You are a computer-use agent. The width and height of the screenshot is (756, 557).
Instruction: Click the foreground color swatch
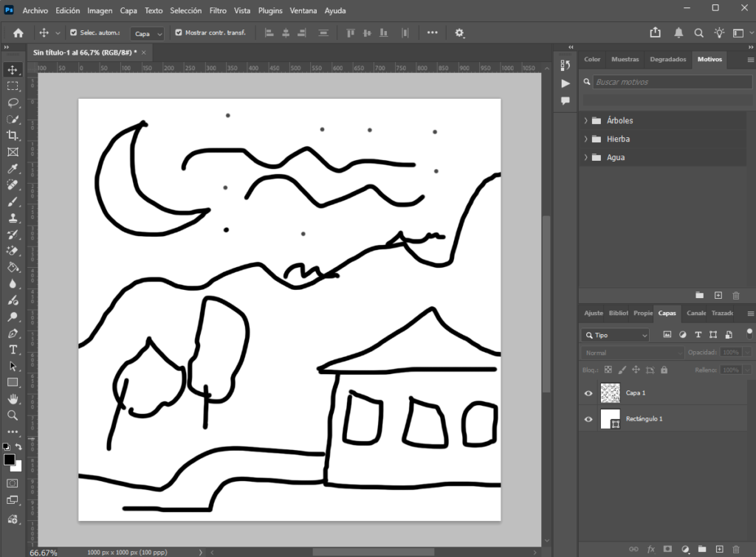click(9, 460)
